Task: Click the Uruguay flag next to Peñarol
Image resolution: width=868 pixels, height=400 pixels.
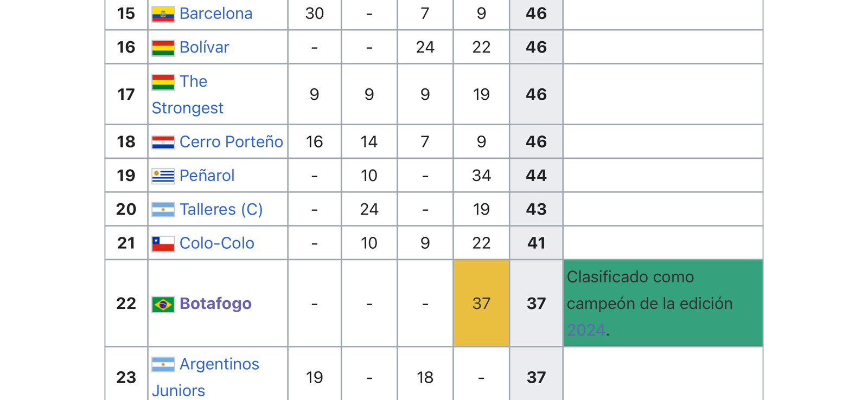Action: [163, 176]
